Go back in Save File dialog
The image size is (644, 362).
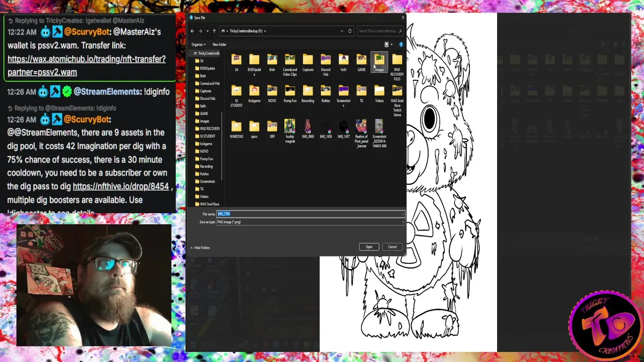(192, 31)
